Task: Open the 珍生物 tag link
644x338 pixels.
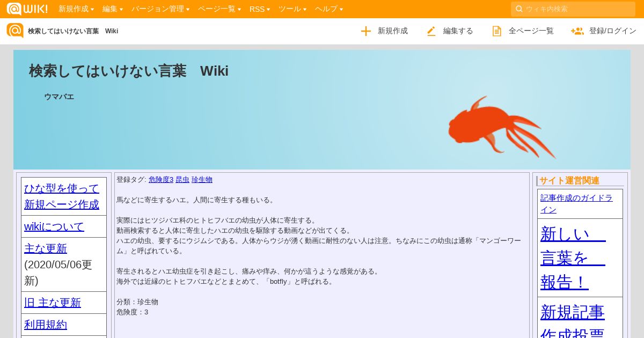Action: [x=202, y=180]
